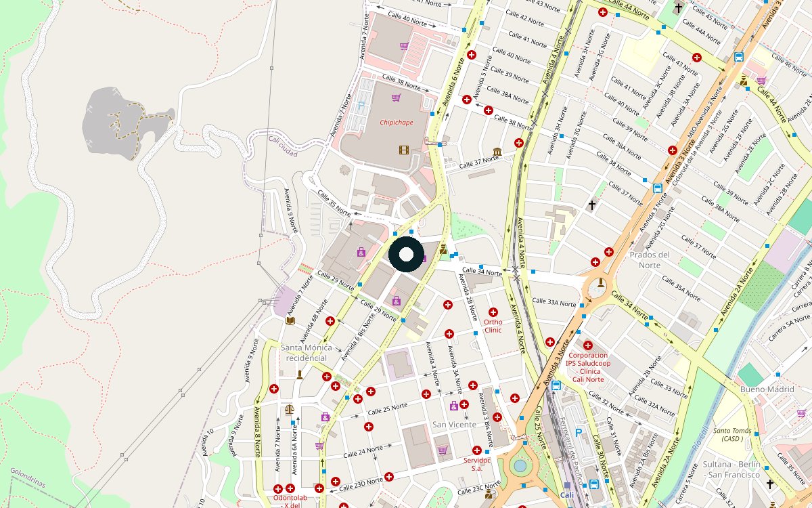Click the red cross marker above Ortho Clinic

pyautogui.click(x=493, y=312)
